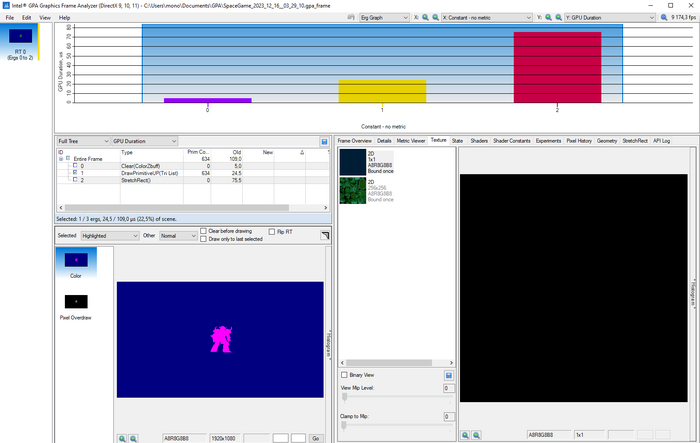Click the save icon beside Binary View
This screenshot has width=700, height=443.
click(449, 376)
